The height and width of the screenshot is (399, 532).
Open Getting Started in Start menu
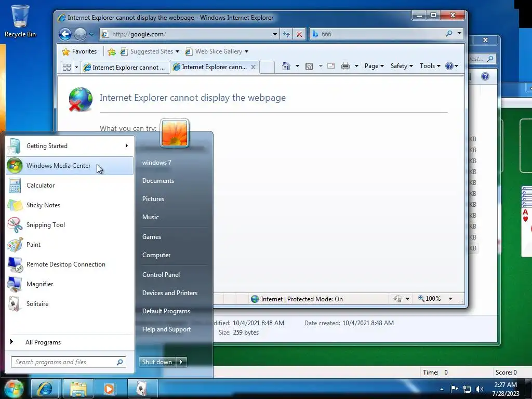[x=70, y=146]
